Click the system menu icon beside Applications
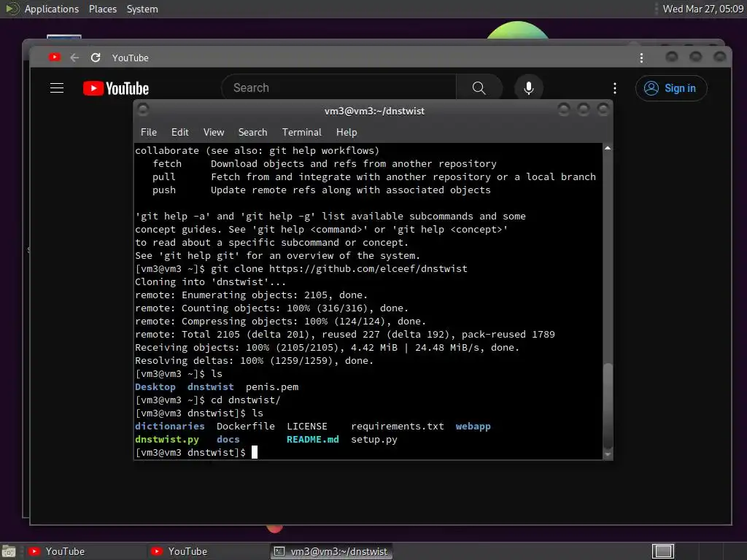The width and height of the screenshot is (747, 560). pos(12,9)
